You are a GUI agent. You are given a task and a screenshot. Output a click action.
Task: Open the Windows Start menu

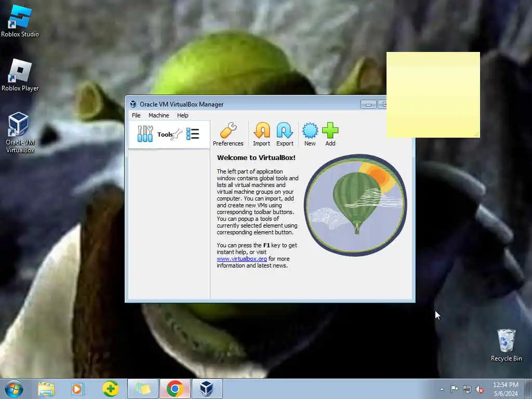pyautogui.click(x=14, y=389)
